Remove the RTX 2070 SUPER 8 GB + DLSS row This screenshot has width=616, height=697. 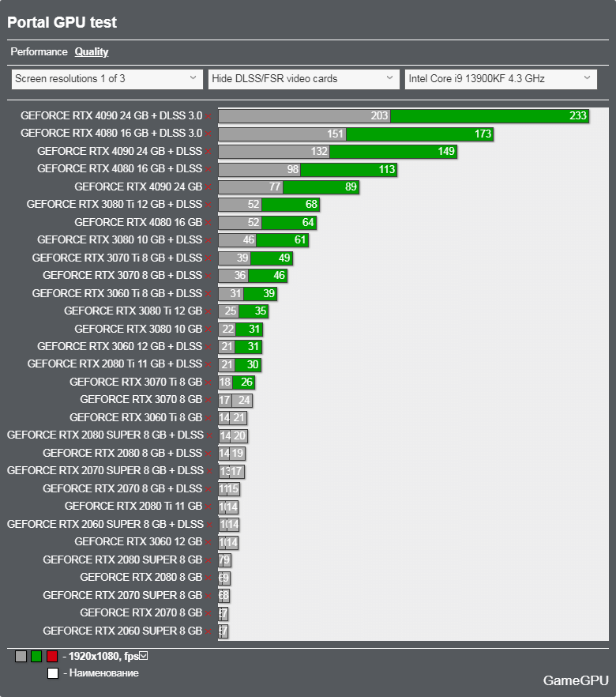tap(209, 472)
